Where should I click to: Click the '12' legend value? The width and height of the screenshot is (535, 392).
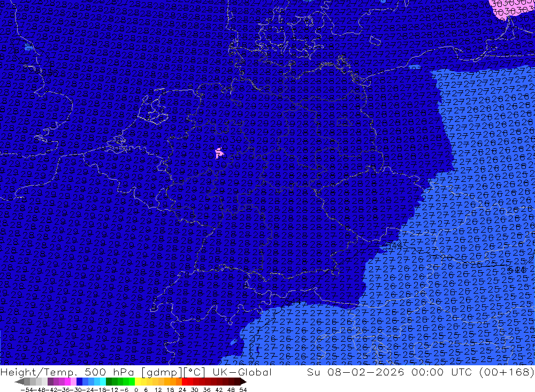point(158,390)
